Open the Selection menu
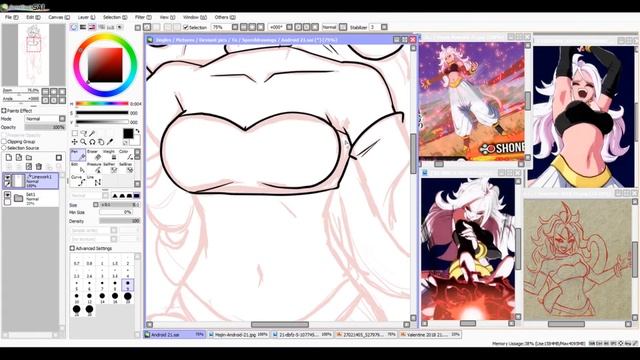This screenshot has height=360, width=640. click(115, 17)
